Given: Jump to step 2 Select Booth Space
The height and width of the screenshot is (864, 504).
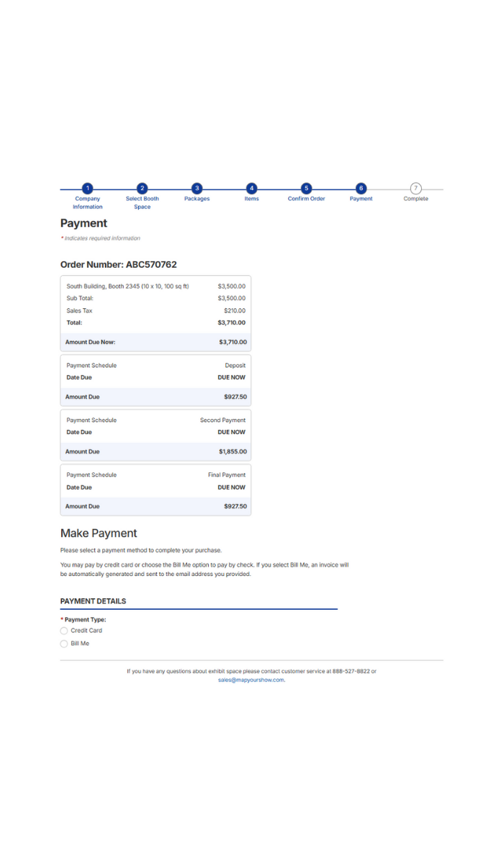Looking at the screenshot, I should coord(142,189).
